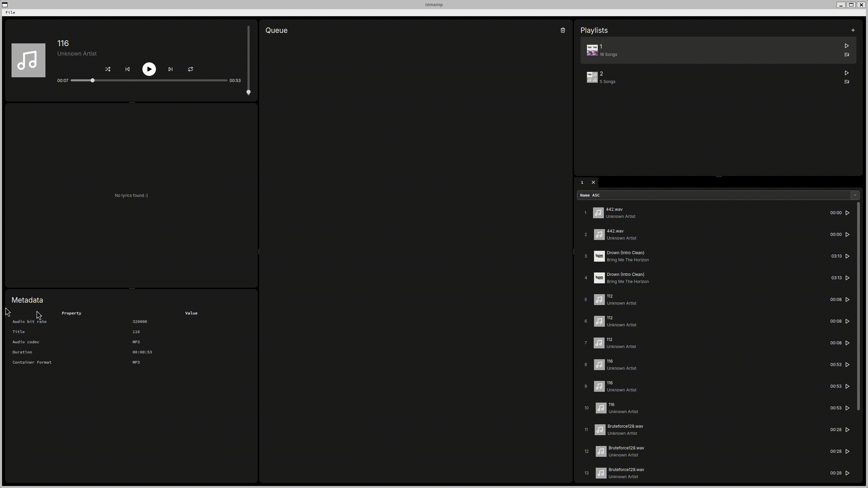868x488 pixels.
Task: Click the vertical volume slider
Action: pyautogui.click(x=249, y=59)
